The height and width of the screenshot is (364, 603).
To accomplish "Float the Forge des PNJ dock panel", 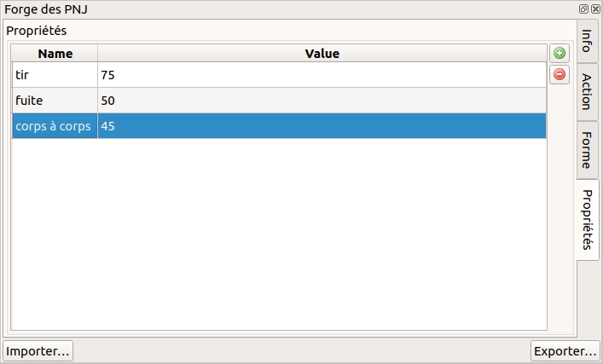I will (584, 9).
